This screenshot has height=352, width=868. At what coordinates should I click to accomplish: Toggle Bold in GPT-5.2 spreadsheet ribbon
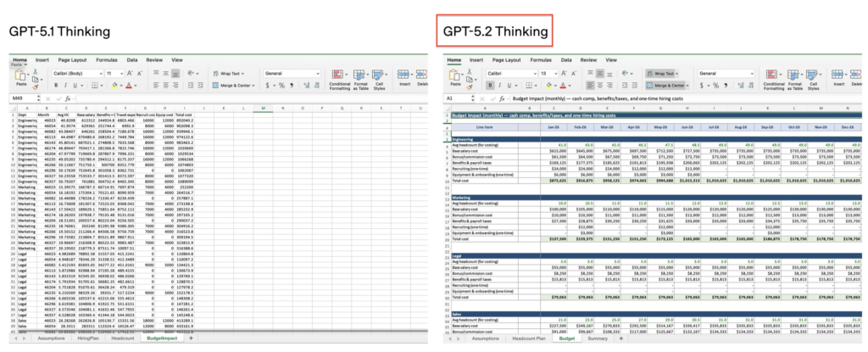[487, 86]
